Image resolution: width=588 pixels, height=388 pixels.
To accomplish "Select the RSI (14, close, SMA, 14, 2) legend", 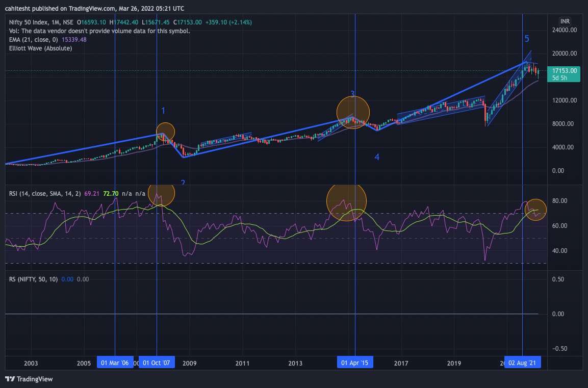I will [45, 193].
